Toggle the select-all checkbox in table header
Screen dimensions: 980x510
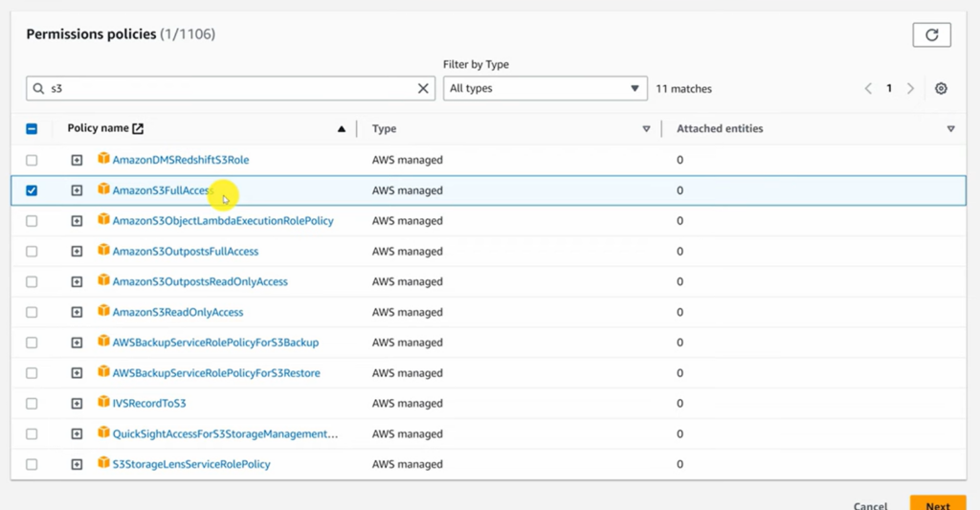[32, 129]
